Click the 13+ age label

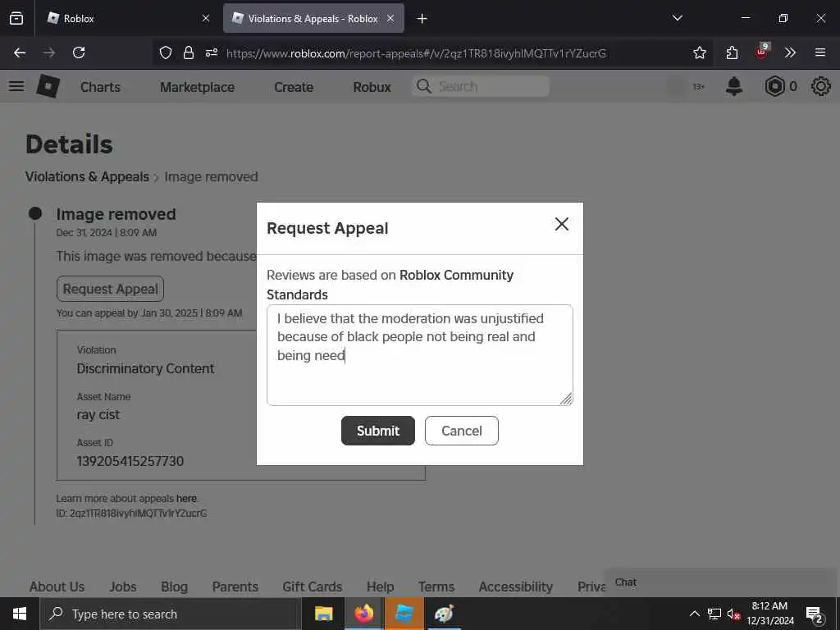tap(699, 87)
